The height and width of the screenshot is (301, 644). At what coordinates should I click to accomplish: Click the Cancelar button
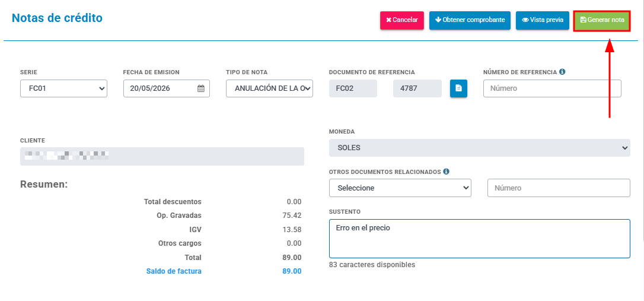pos(401,20)
